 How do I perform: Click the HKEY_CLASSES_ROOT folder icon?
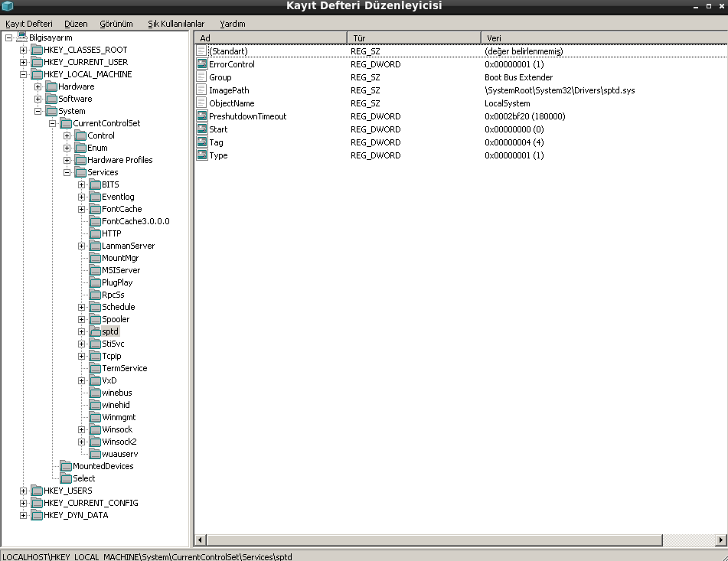37,50
